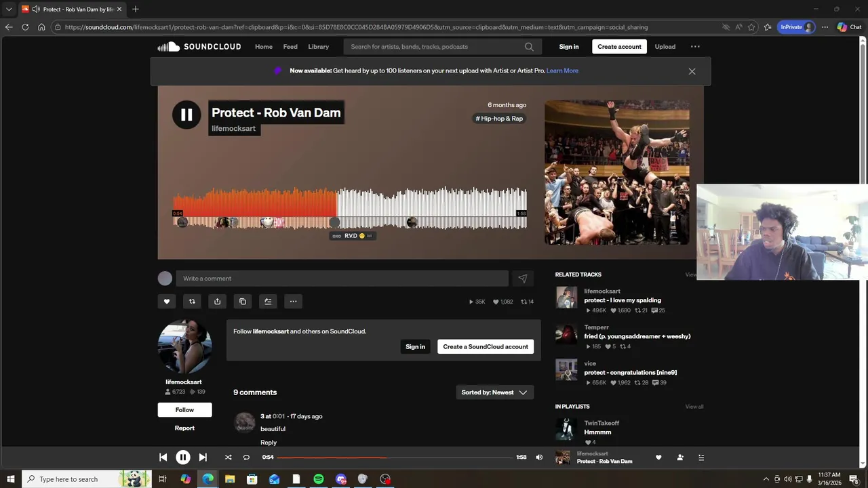This screenshot has height=488, width=868.
Task: Go to the Home tab
Action: click(x=264, y=47)
